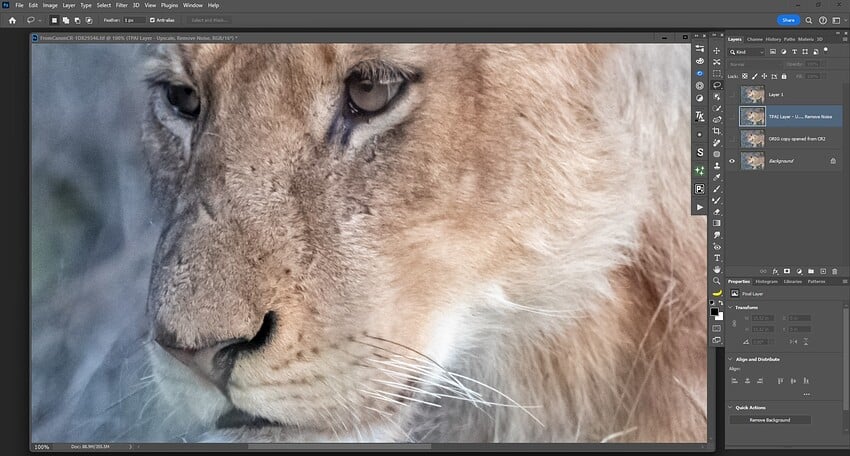Viewport: 850px width, 456px height.
Task: Hide the Background layer with its eye icon
Action: 732,161
